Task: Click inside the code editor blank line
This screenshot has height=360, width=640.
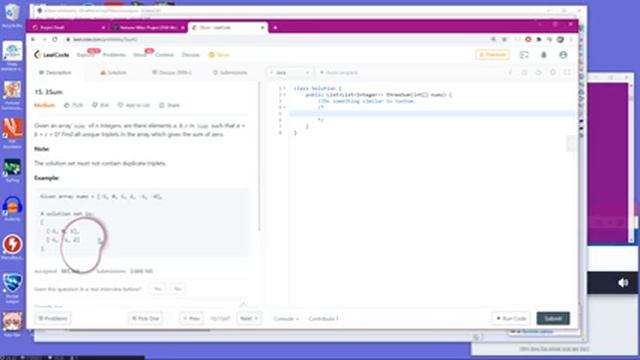Action: [x=433, y=113]
